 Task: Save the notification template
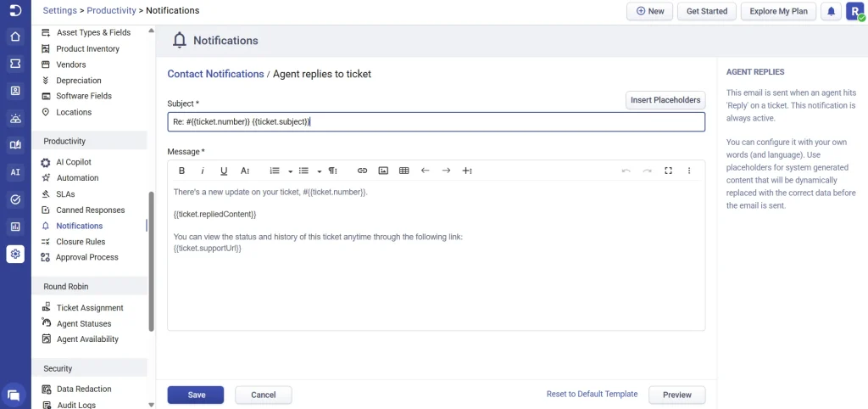coord(196,395)
